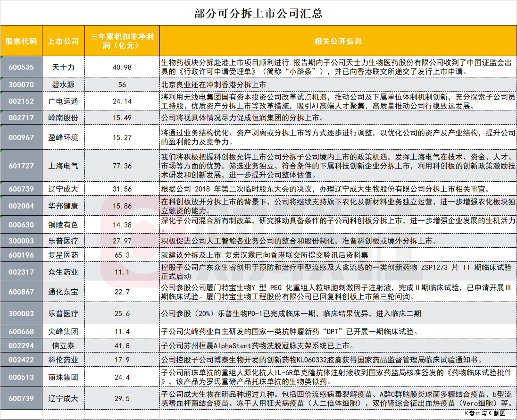Select the profit value 15.27
517x420 pixels.
[x=122, y=137]
